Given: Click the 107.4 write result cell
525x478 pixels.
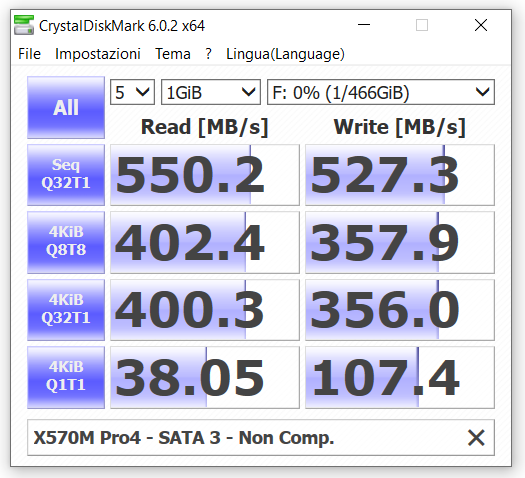Looking at the screenshot, I should 400,377.
